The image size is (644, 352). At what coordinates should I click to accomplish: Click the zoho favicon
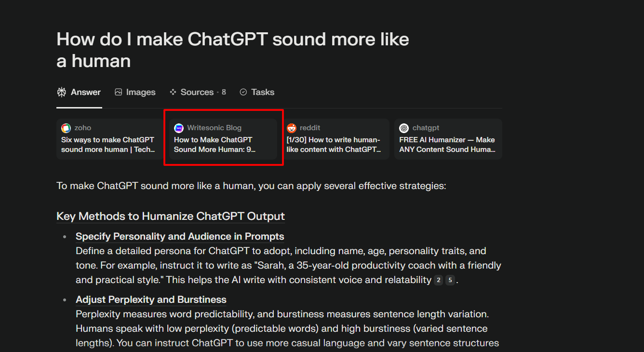point(66,128)
